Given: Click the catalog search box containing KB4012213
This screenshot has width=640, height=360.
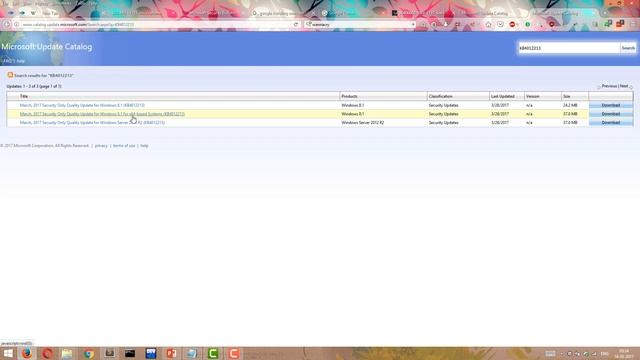Looking at the screenshot, I should [569, 48].
